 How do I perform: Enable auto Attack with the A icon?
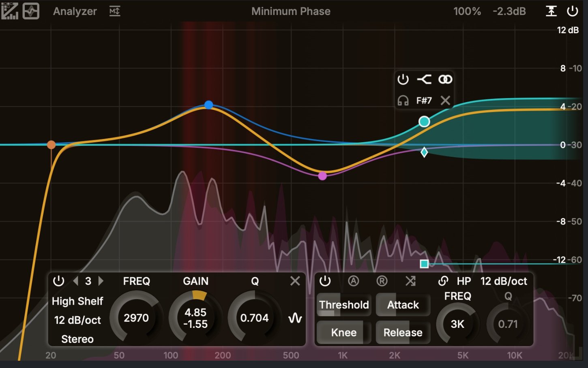354,281
